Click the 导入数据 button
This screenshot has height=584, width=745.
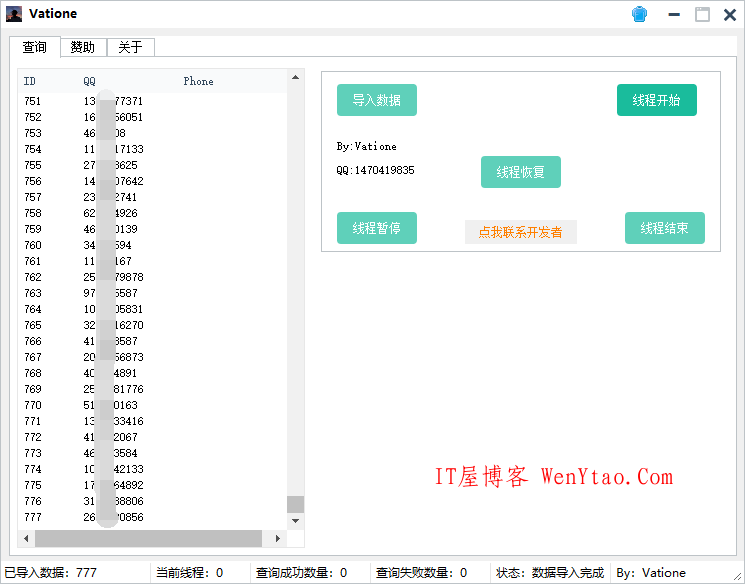tap(377, 100)
